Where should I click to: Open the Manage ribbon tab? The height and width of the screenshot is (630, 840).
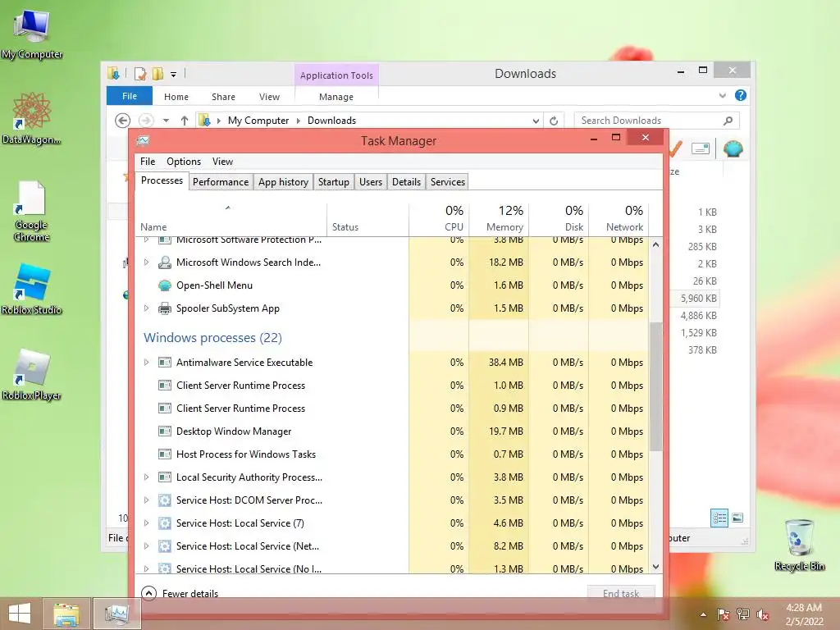point(336,97)
